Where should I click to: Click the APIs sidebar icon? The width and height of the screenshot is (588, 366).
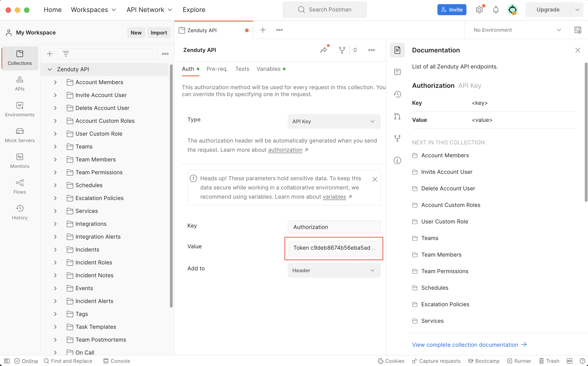[x=19, y=83]
